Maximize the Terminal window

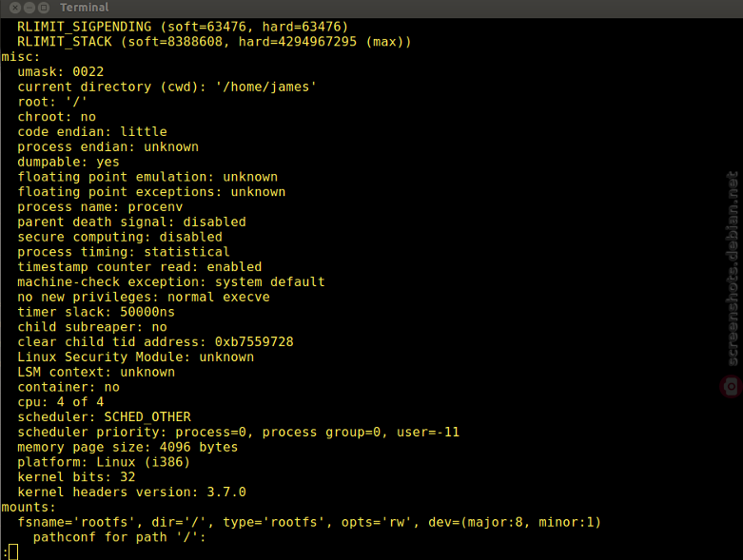click(x=44, y=8)
